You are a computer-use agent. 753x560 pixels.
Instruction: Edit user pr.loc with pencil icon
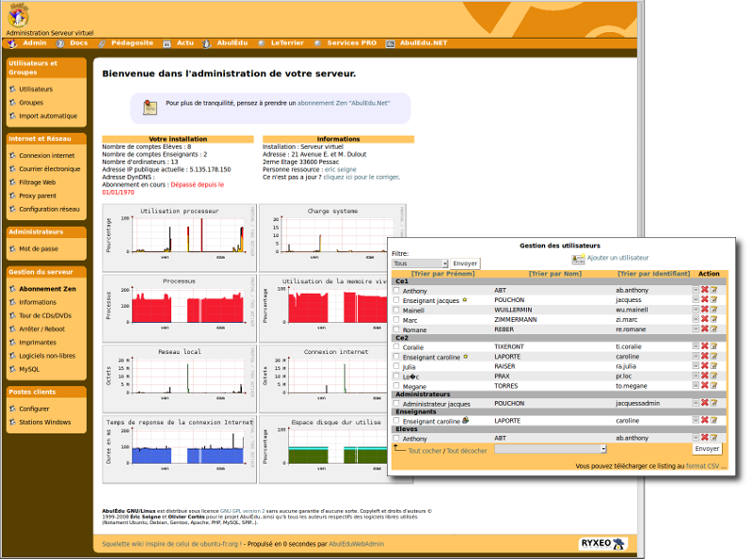click(713, 376)
